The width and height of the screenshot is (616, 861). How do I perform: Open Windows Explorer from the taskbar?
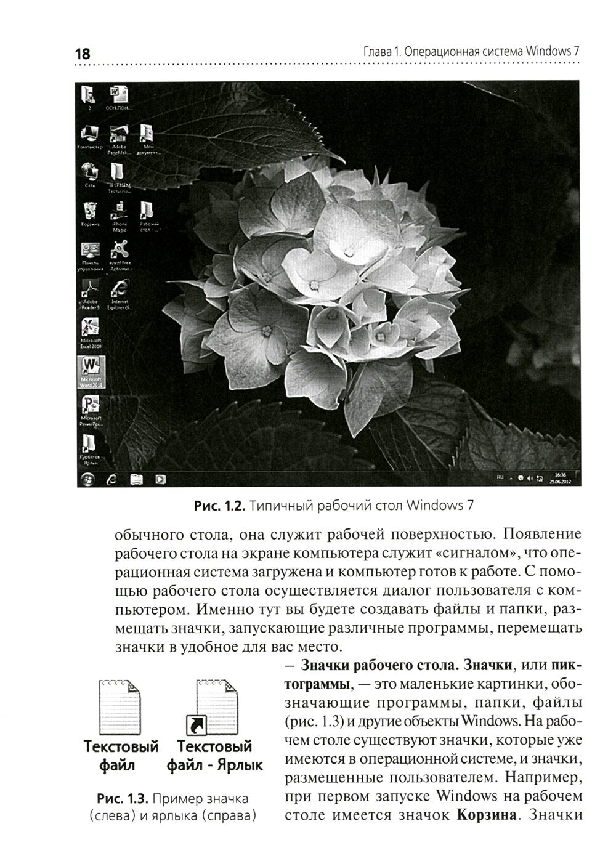tap(136, 479)
